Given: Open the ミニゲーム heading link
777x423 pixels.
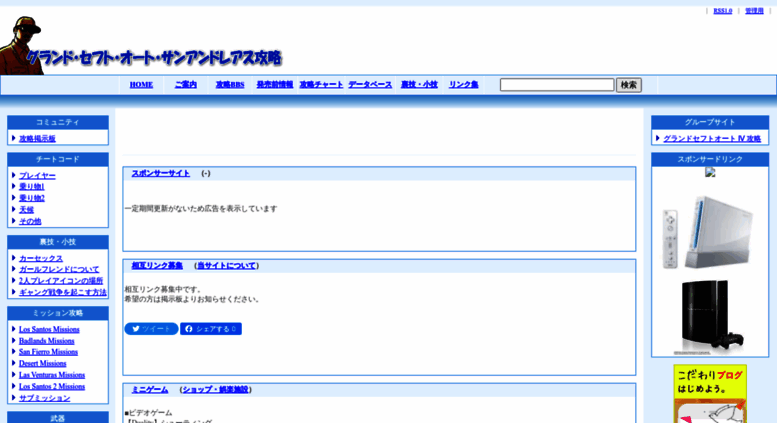Looking at the screenshot, I should click(x=150, y=390).
